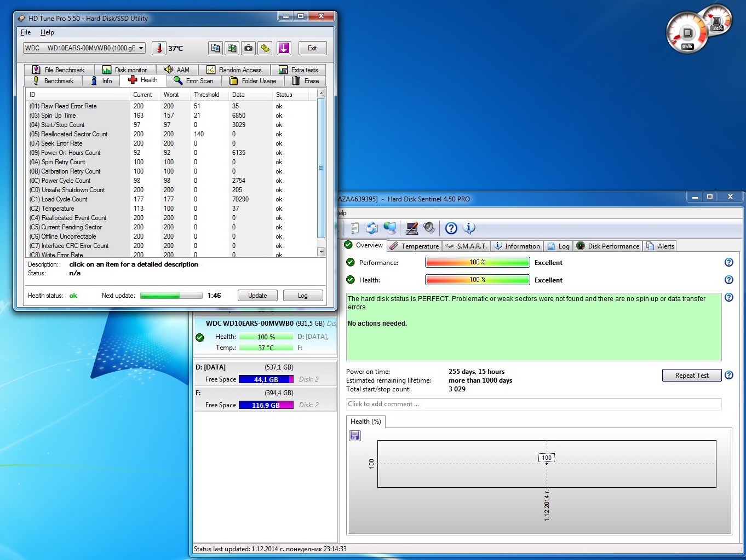Click the thermometer temperature icon in HD Tune
This screenshot has height=560, width=746.
pos(159,48)
